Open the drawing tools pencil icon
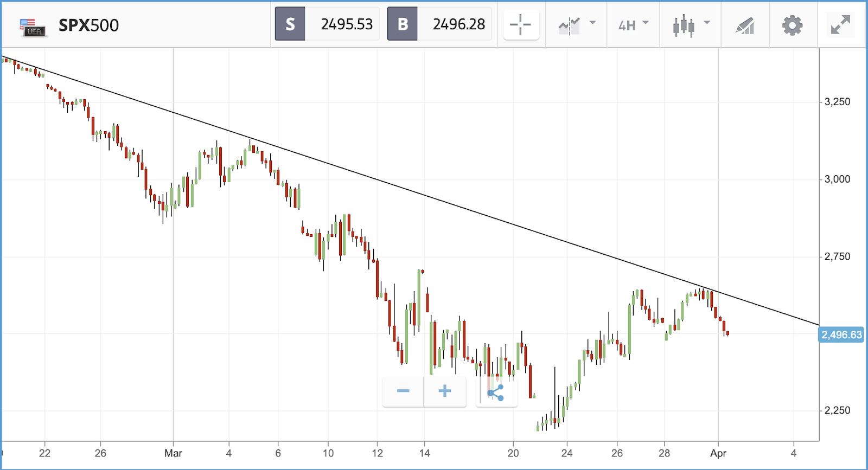 pos(745,25)
